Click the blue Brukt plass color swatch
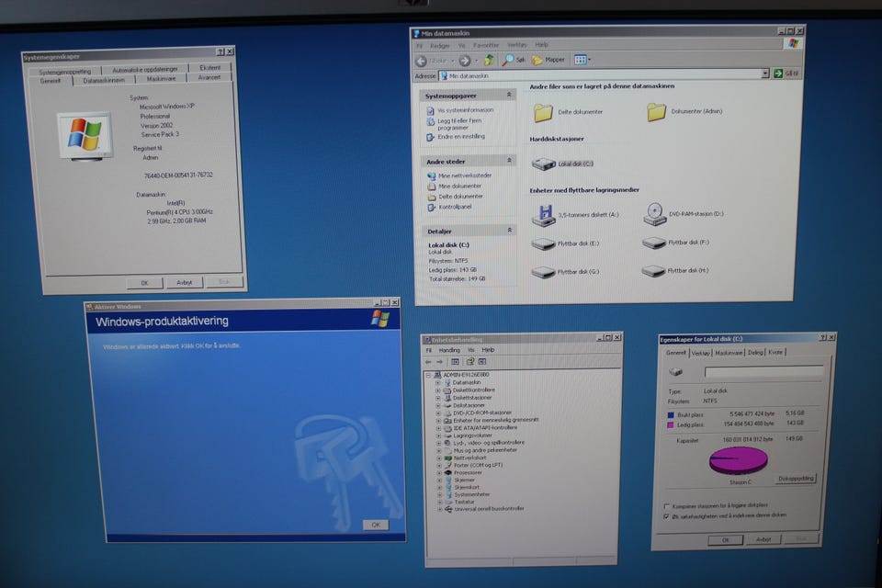This screenshot has width=882, height=588. click(671, 415)
